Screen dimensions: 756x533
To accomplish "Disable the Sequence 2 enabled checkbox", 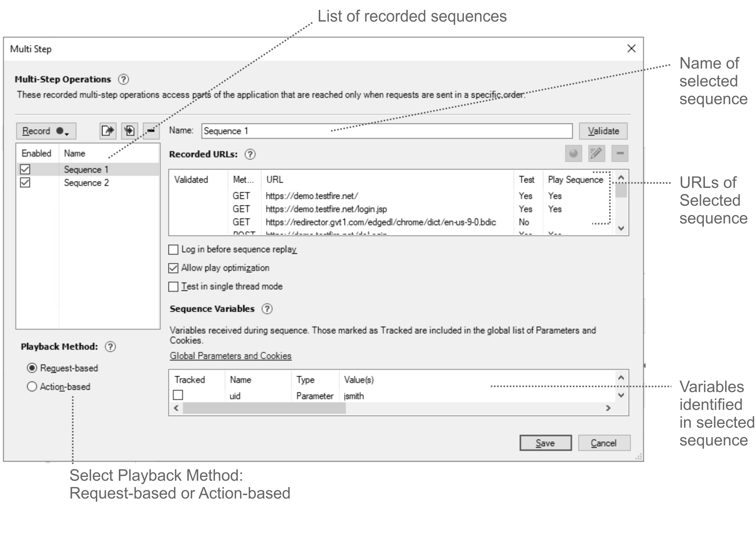I will click(x=25, y=183).
